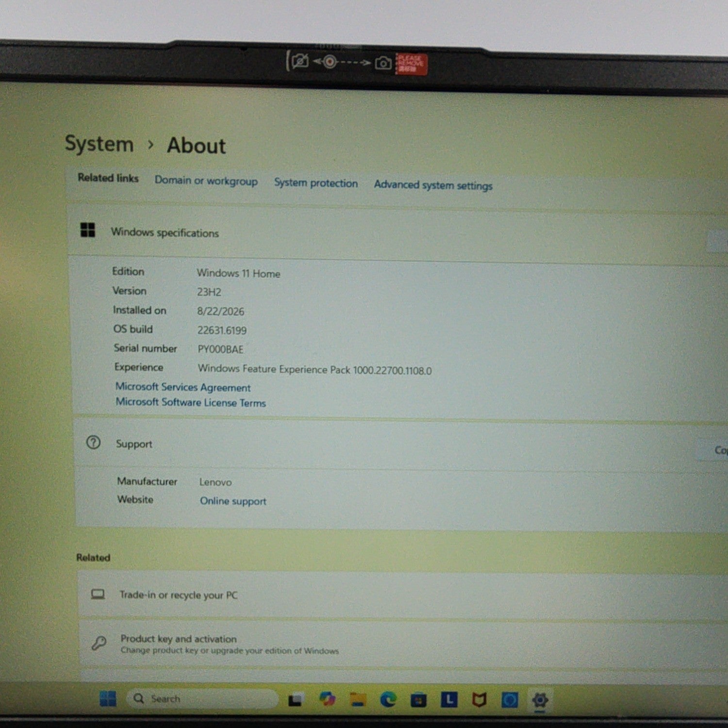Open Task View from the taskbar
Viewport: 728px width, 728px height.
pyautogui.click(x=296, y=700)
